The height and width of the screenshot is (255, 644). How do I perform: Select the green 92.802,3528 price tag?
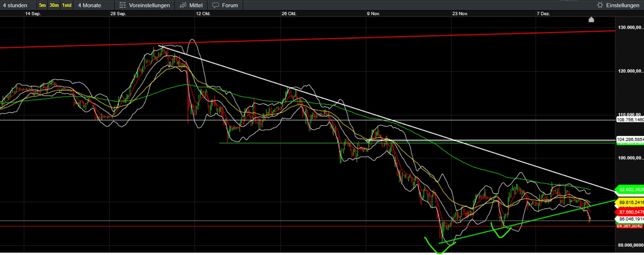630,190
